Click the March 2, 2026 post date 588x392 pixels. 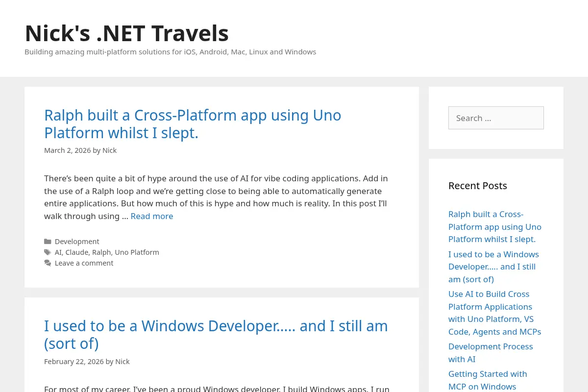(68, 150)
